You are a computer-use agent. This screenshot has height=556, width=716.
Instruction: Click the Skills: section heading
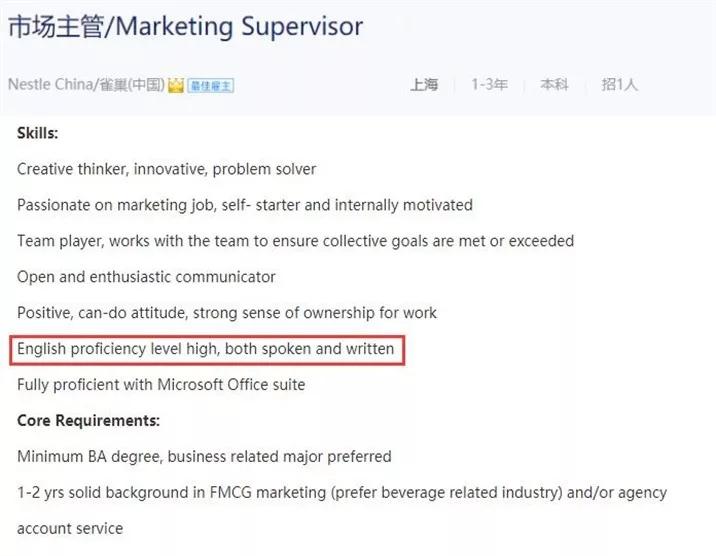point(37,133)
